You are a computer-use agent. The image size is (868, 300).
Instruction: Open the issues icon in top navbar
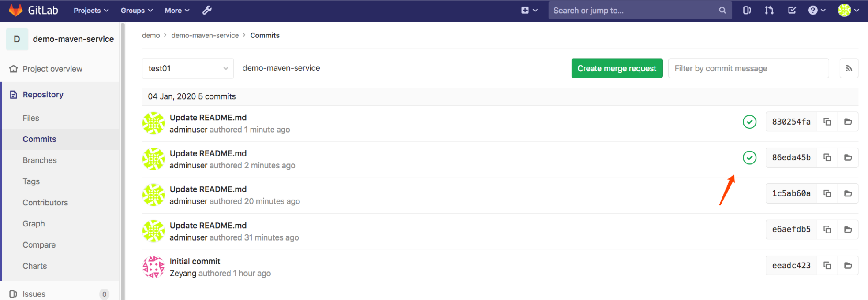[747, 10]
